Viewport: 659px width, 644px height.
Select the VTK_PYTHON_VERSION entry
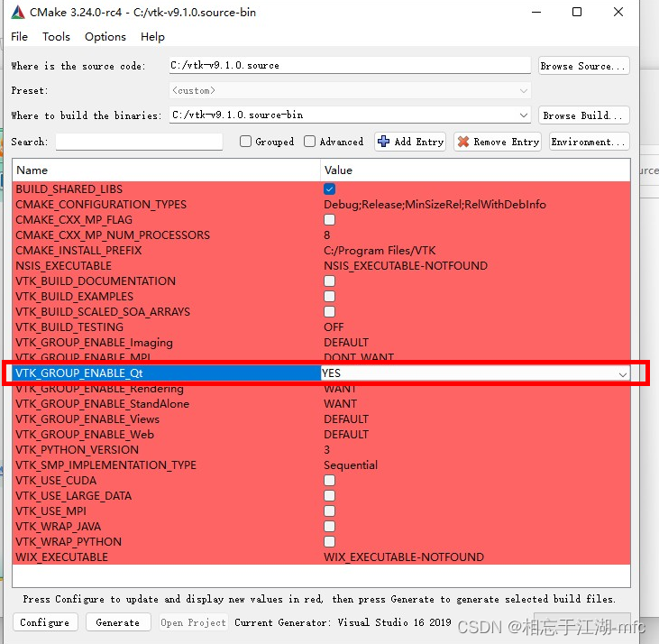point(77,450)
